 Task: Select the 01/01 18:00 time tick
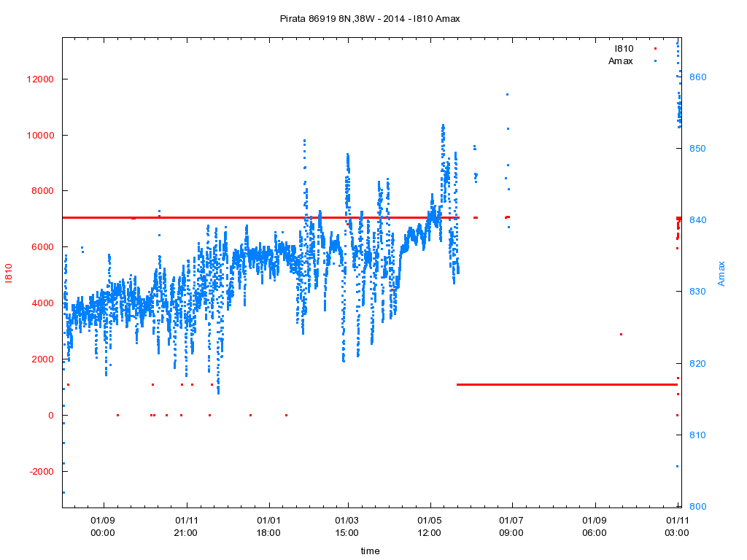[268, 527]
